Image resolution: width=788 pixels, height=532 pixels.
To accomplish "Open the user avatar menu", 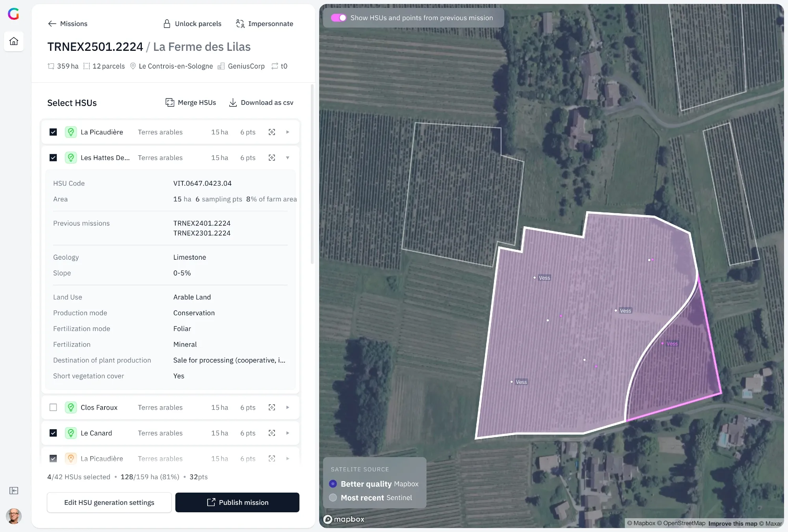I will click(x=14, y=516).
